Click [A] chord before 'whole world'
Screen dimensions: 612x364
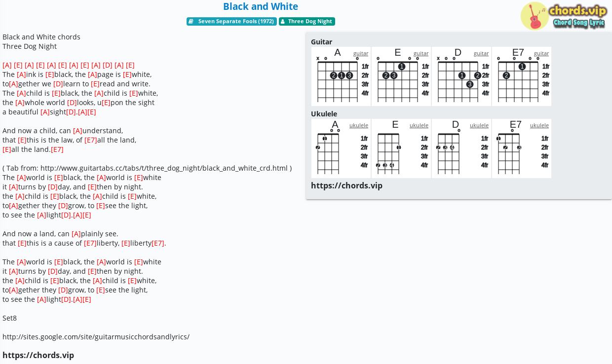pyautogui.click(x=20, y=103)
